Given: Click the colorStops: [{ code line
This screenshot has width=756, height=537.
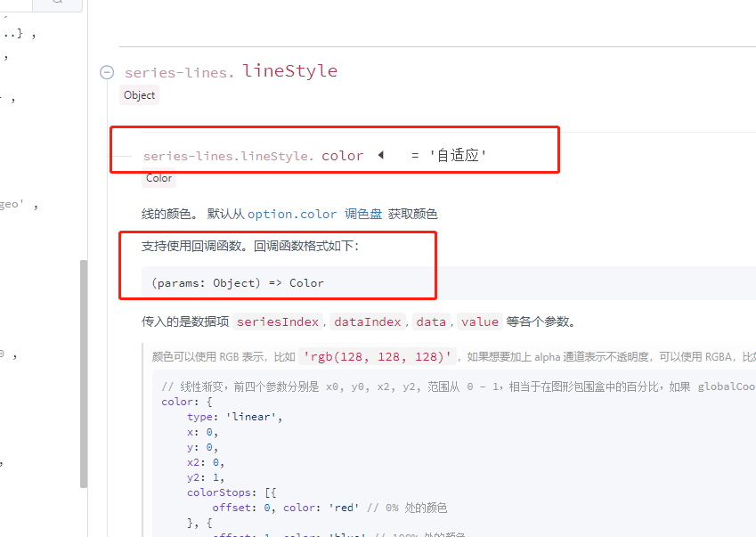Looking at the screenshot, I should pos(232,492).
